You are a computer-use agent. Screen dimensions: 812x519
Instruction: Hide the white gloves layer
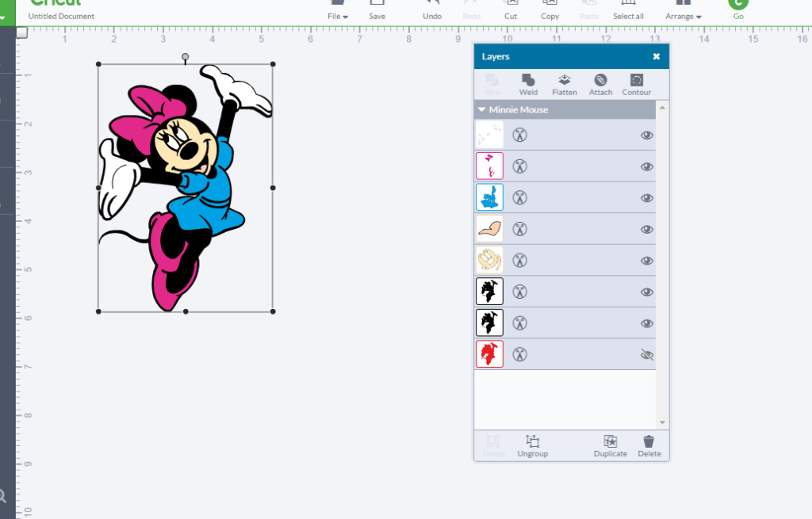pos(647,135)
